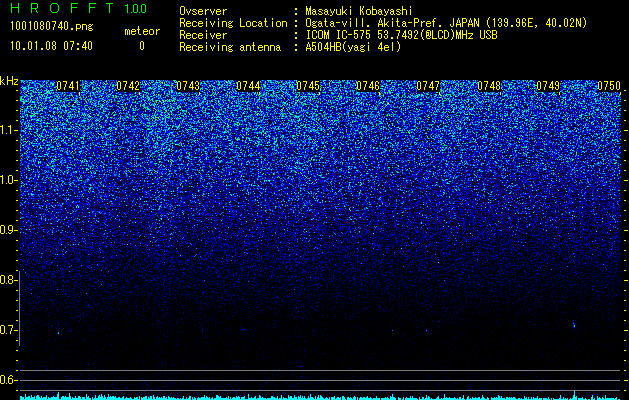Click the 0748 time marker
This screenshot has height=400, width=629.
click(489, 86)
